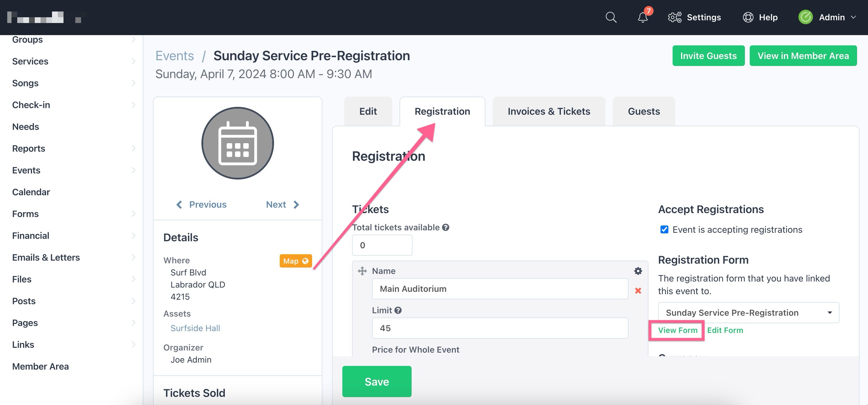The height and width of the screenshot is (405, 868).
Task: Click the event calendar image placeholder
Action: click(237, 143)
